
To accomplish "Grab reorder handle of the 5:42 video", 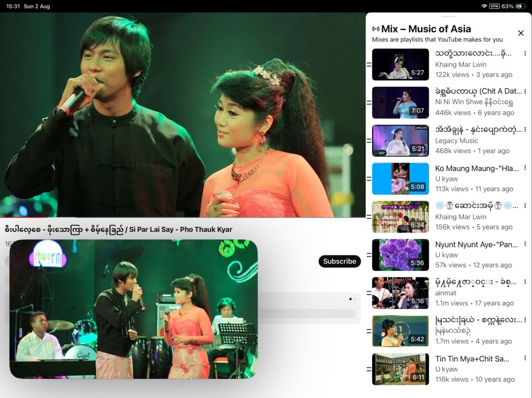I will click(x=369, y=331).
